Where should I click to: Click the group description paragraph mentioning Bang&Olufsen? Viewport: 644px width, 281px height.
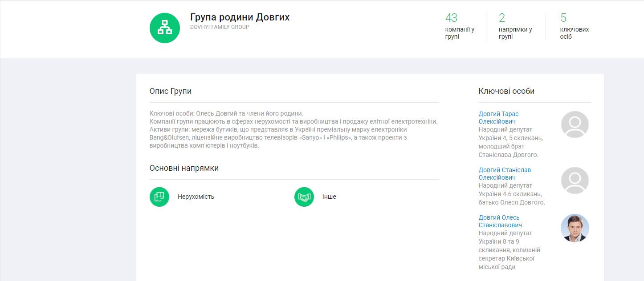pos(293,129)
